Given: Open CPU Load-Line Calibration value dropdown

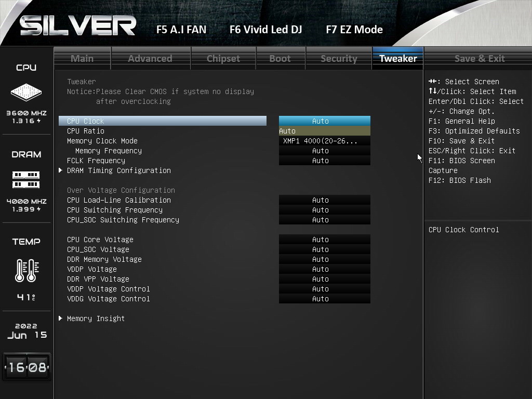Looking at the screenshot, I should pos(324,200).
